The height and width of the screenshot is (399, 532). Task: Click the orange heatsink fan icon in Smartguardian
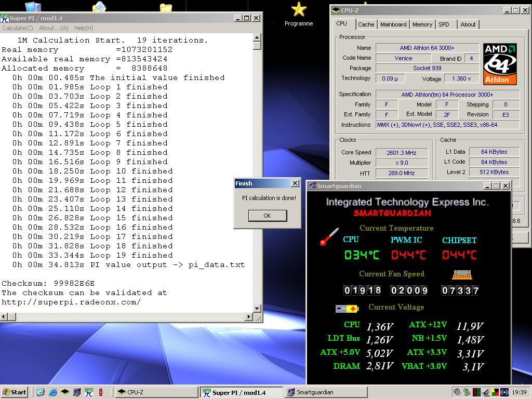pyautogui.click(x=462, y=275)
